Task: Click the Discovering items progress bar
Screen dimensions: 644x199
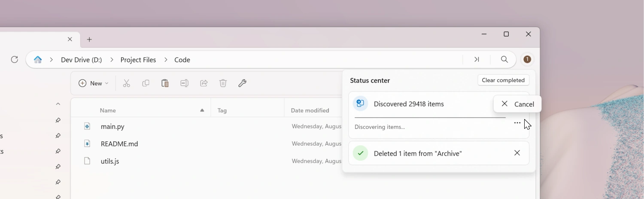Action: [430, 117]
